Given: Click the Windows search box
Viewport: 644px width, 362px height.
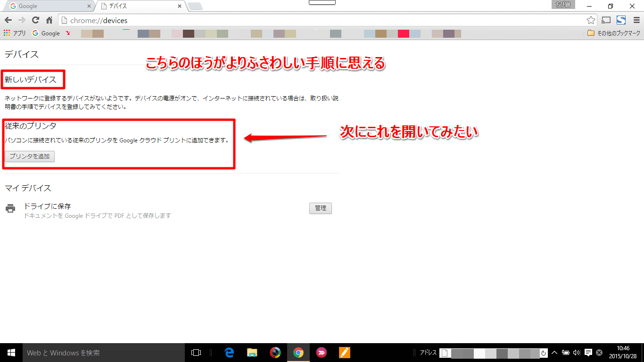Looking at the screenshot, I should [x=104, y=353].
